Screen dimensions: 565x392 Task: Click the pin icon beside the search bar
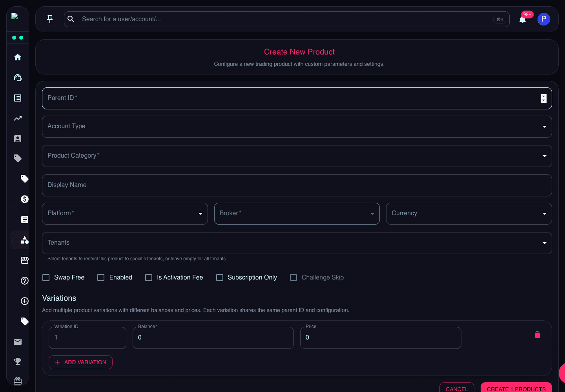pyautogui.click(x=50, y=19)
